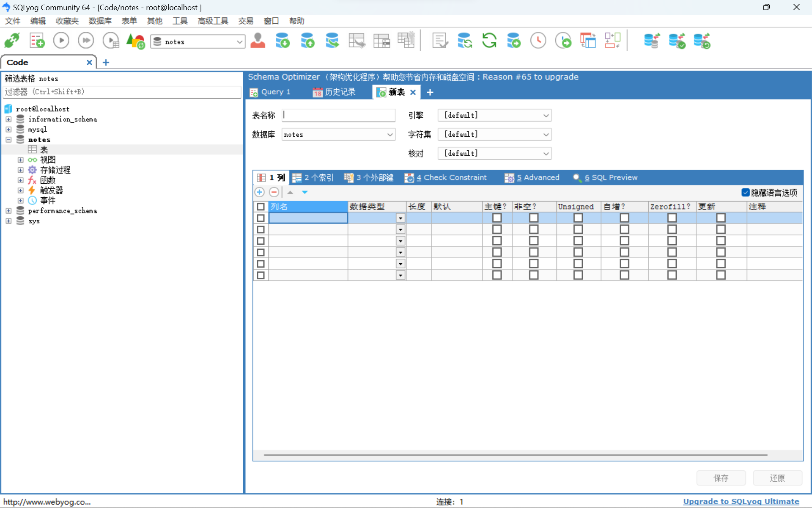Screen dimensions: 812x508
Task: Check Zerofill? in the first row
Action: [672, 218]
